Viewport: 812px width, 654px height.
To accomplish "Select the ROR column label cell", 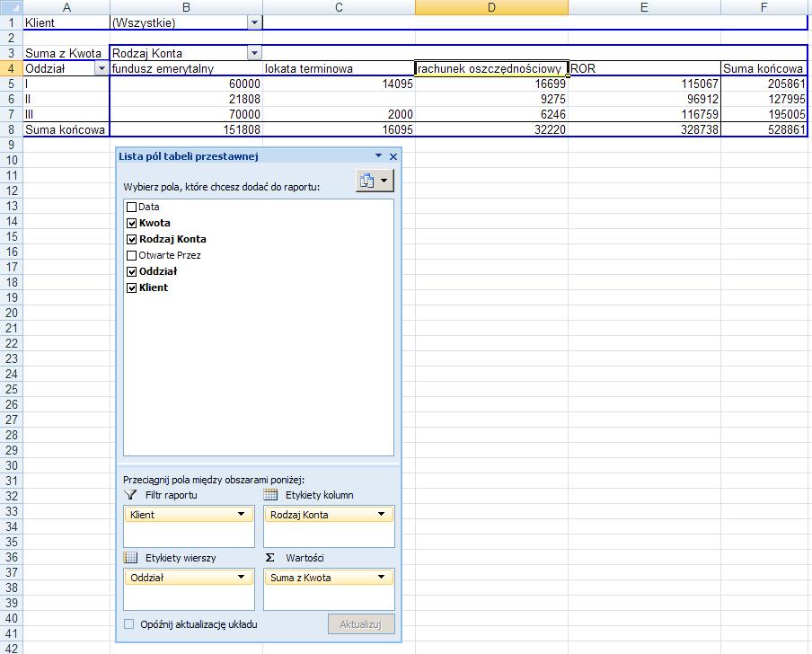I will click(x=644, y=68).
